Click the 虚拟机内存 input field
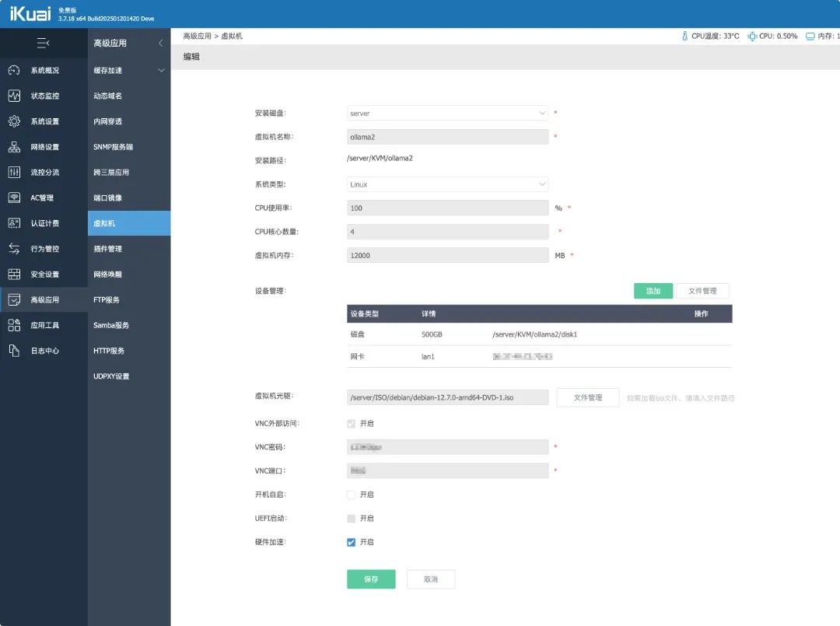Screen dimensions: 840x626 [x=447, y=256]
